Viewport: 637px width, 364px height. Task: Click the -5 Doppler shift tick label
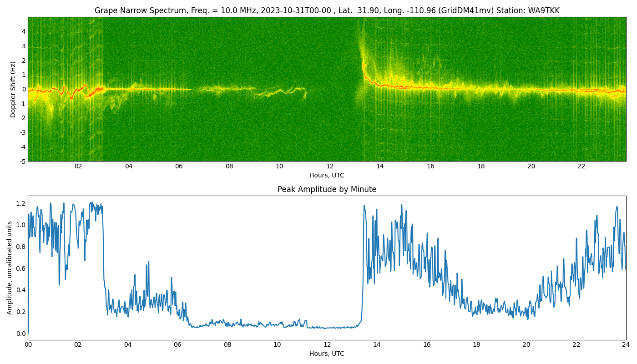pos(22,161)
